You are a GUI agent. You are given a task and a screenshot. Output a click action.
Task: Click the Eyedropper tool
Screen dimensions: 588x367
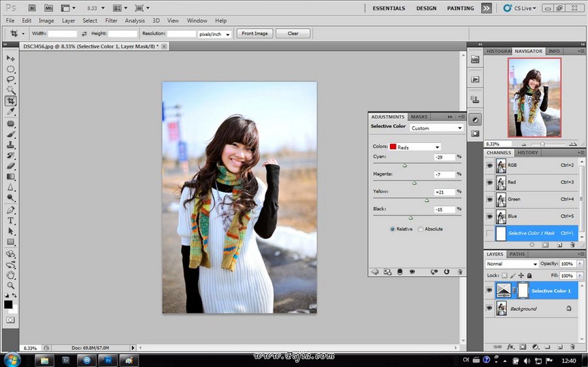pos(11,112)
